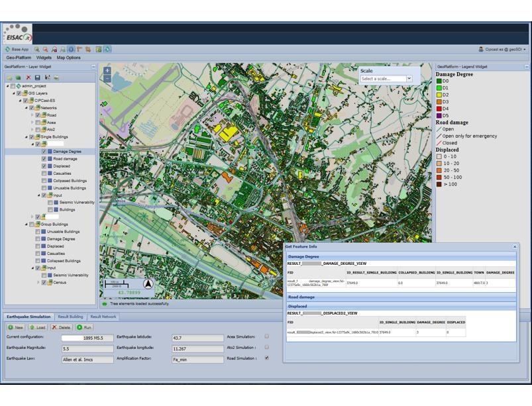Screen dimensions: 532x406
Task: Click the D0 green legend swatch
Action: click(x=439, y=81)
